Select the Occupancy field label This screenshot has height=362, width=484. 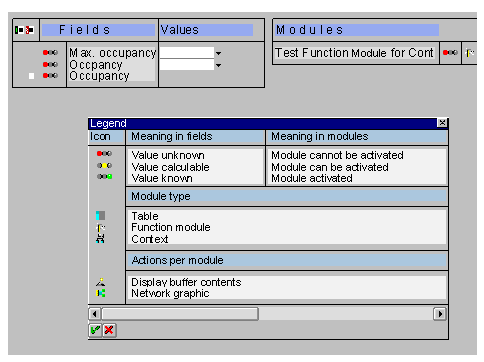(x=99, y=76)
